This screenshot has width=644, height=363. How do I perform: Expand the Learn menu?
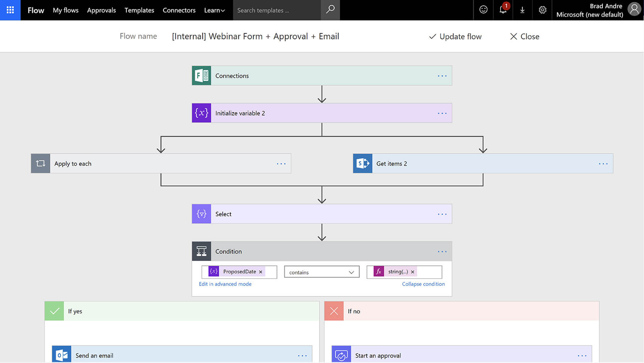point(214,10)
